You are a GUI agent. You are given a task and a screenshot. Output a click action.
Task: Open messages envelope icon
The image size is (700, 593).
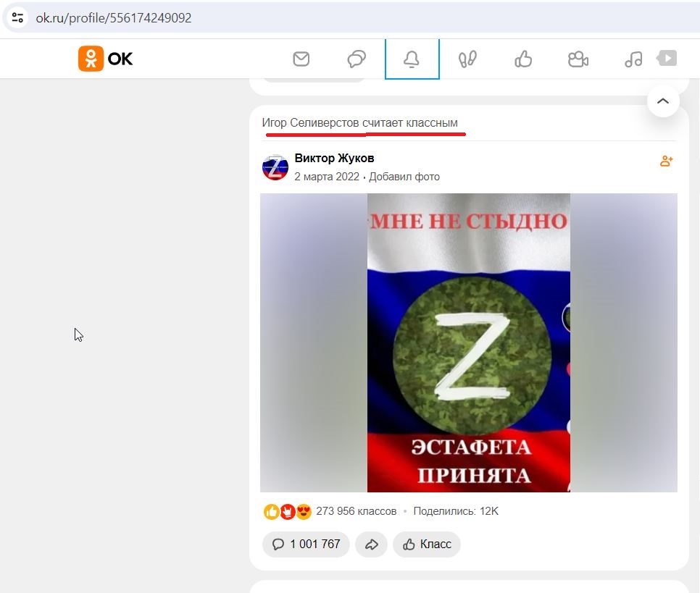(301, 59)
